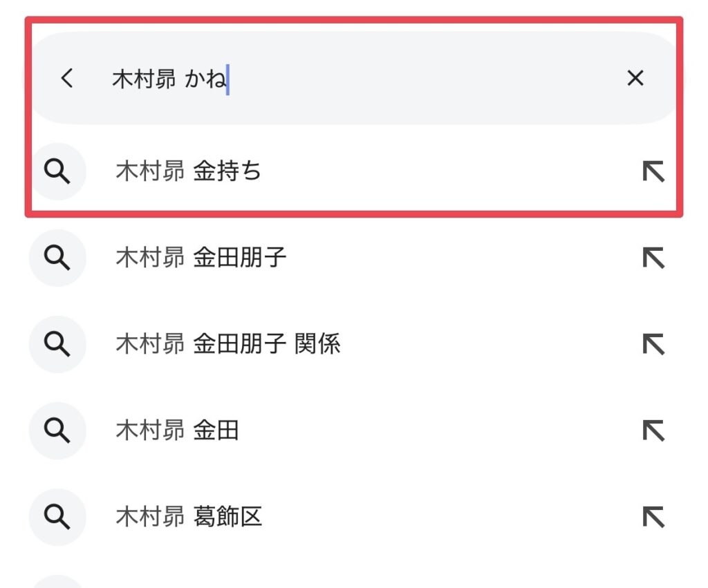Tap the back arrow in search bar

point(67,78)
